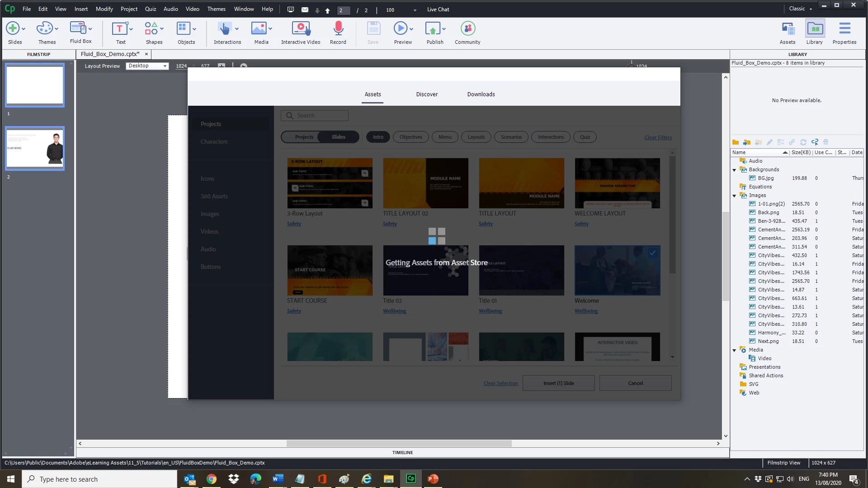Click the horizontal stage scrollbar
Screen dimensions: 868x488
pyautogui.click(x=399, y=444)
